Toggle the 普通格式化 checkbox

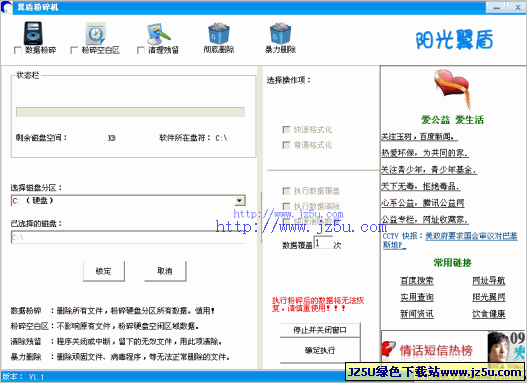(x=286, y=145)
